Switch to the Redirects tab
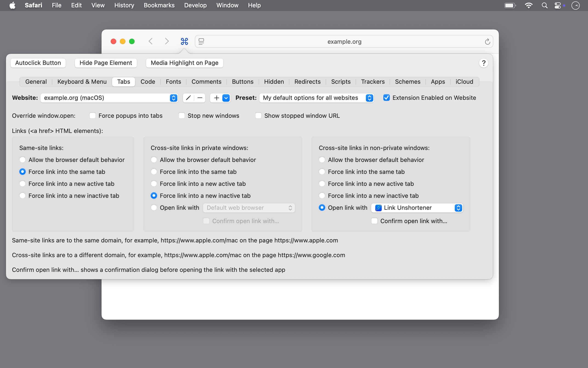 [x=307, y=82]
